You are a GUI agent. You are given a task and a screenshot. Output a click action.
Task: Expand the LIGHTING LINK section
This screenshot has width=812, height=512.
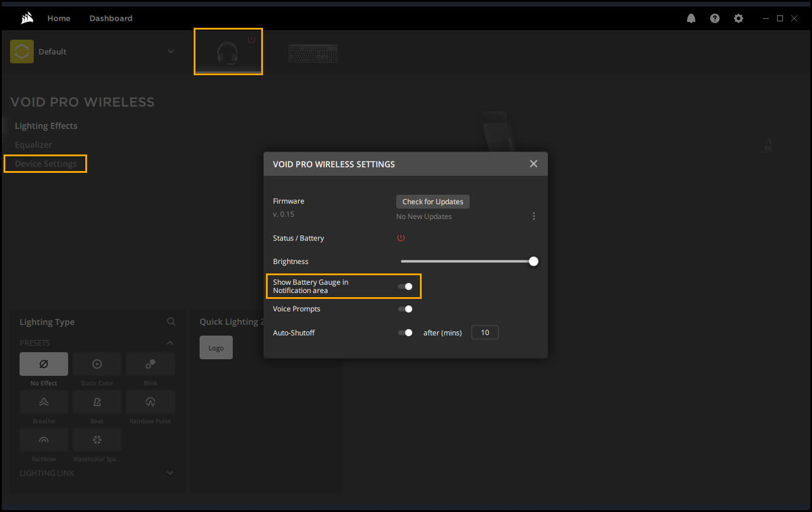pos(170,473)
